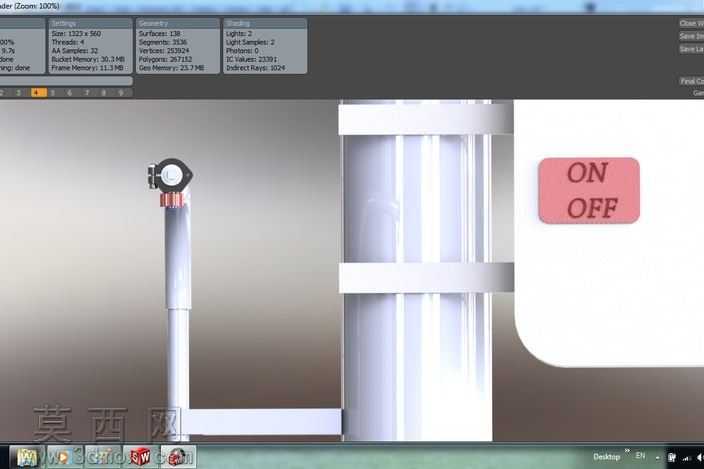Click the "IC Values" statistic line
The height and width of the screenshot is (469, 704).
(x=251, y=59)
